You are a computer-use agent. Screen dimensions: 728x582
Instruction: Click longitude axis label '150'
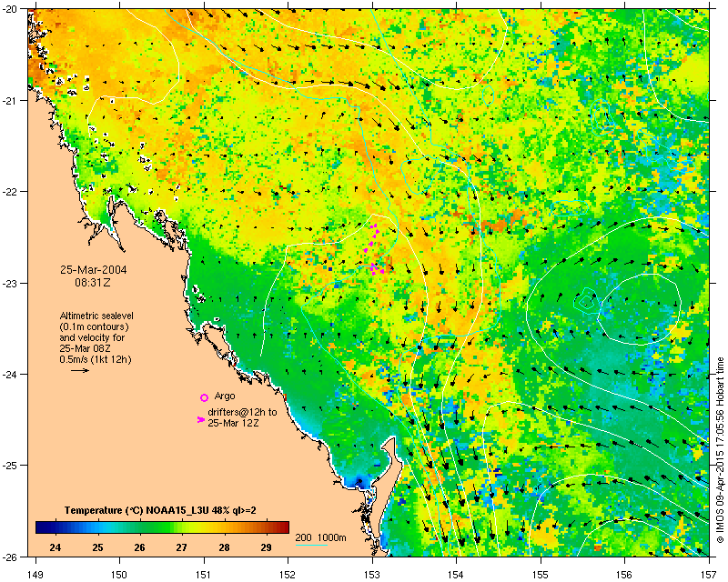(x=120, y=575)
